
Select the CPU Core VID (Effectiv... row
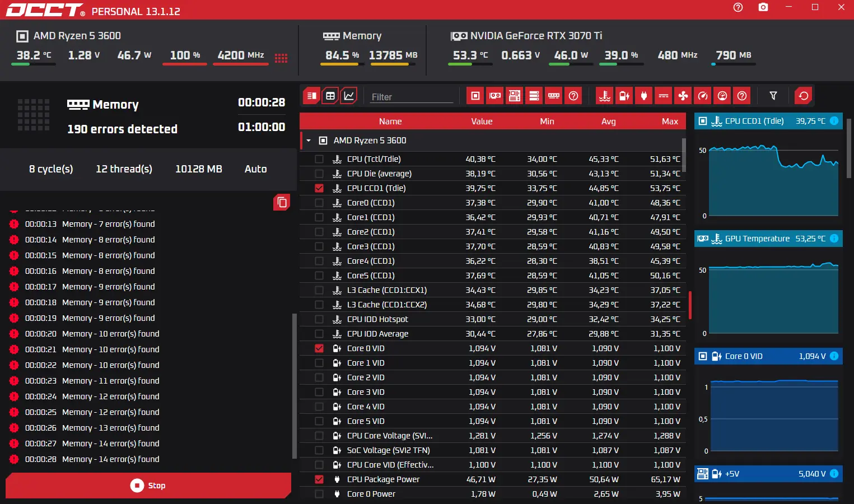(493, 465)
